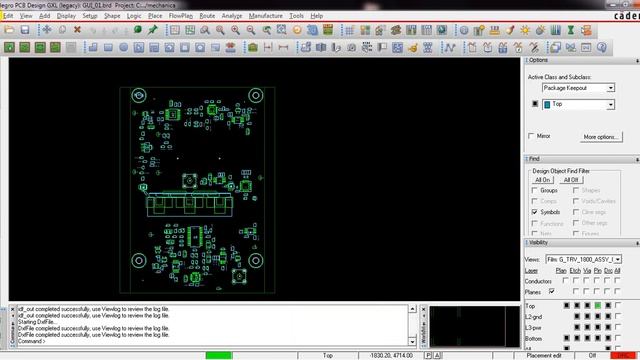Open the Route menu
640x360 pixels.
[207, 16]
